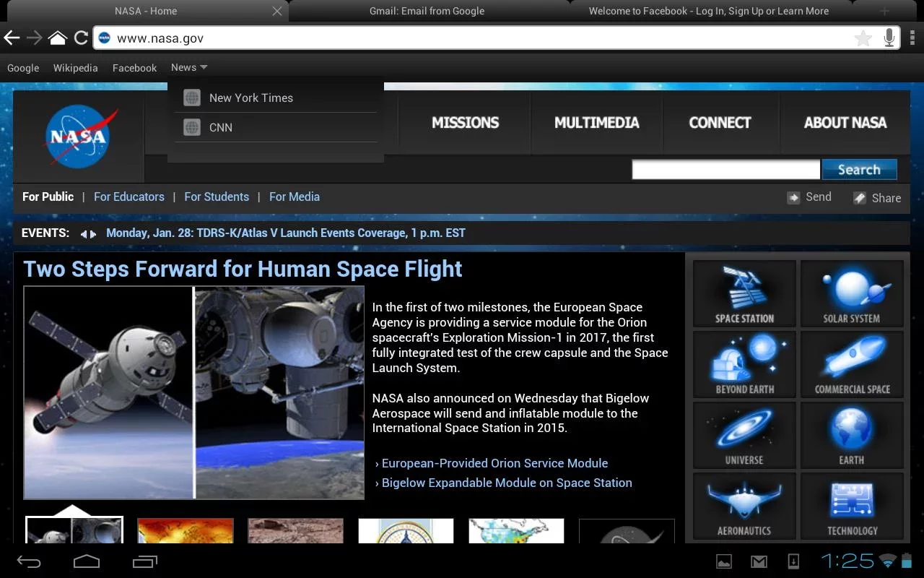The image size is (924, 578).
Task: Open the Solar System topic icon
Action: coord(852,294)
